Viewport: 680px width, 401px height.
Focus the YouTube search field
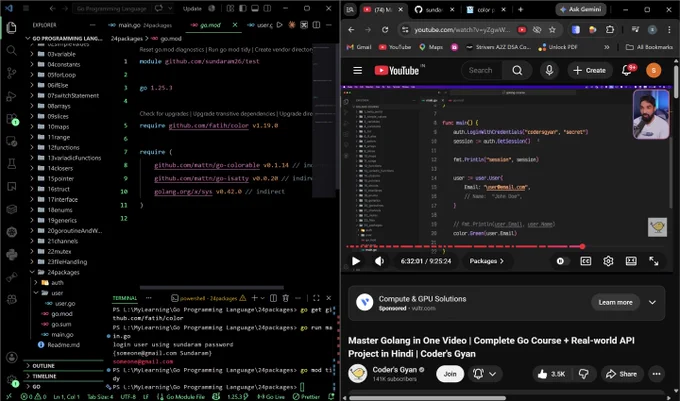482,70
